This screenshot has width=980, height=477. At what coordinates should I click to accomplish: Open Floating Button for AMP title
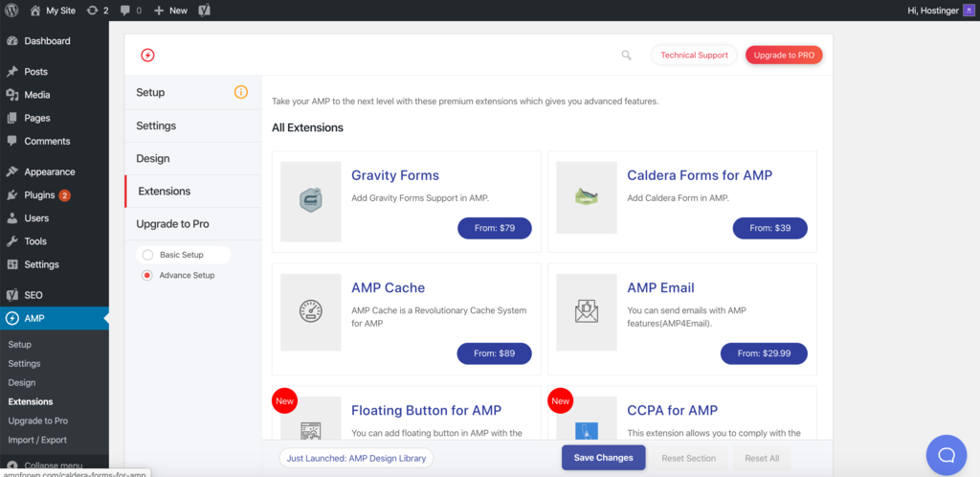pos(426,411)
